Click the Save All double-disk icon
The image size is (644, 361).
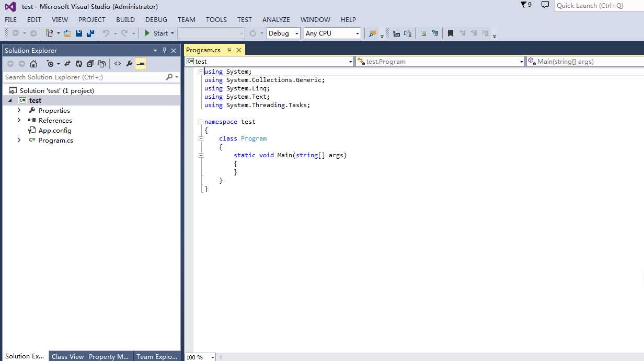click(x=90, y=33)
